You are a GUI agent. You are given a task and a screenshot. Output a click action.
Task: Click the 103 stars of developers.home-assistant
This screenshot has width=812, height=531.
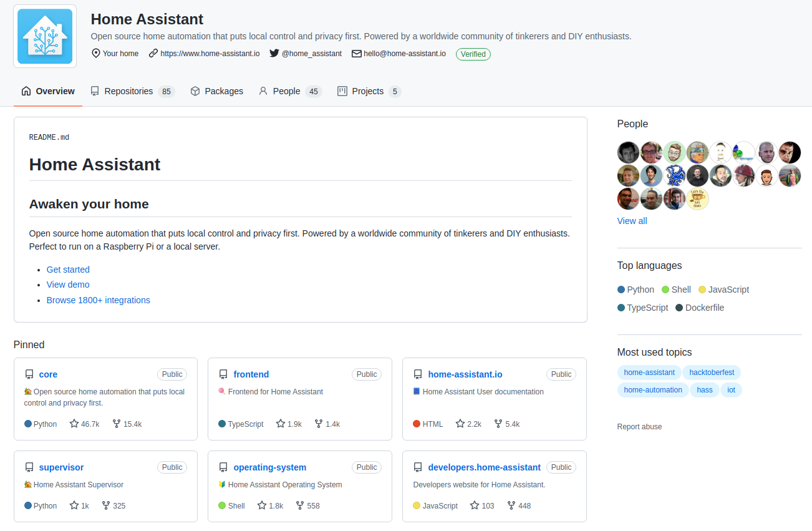pos(482,505)
